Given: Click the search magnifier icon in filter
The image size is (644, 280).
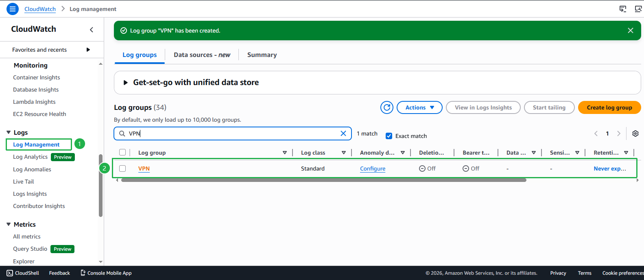Looking at the screenshot, I should (x=122, y=133).
